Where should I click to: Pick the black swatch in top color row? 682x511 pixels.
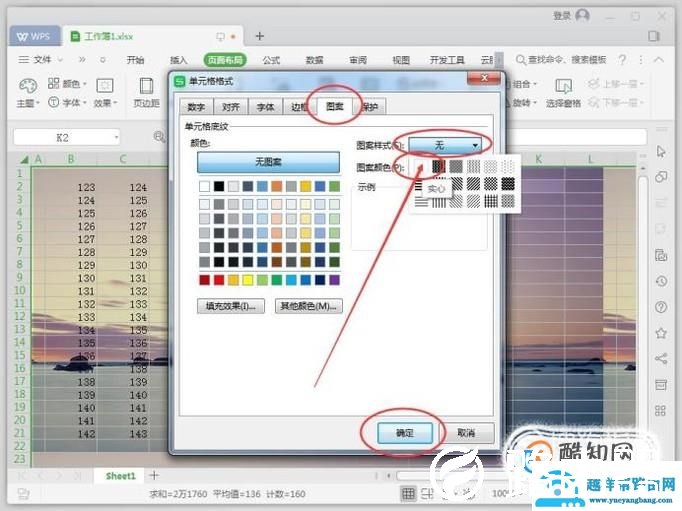pyautogui.click(x=219, y=186)
